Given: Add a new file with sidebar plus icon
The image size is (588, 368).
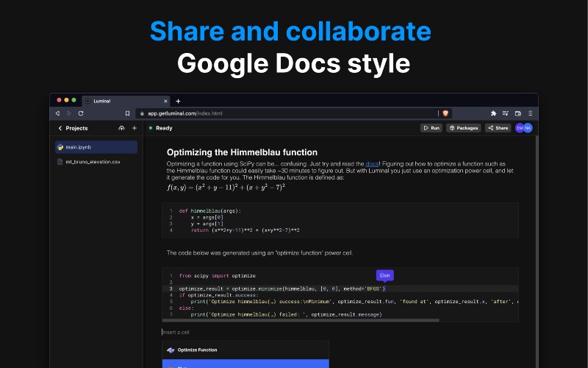Looking at the screenshot, I should click(x=135, y=128).
